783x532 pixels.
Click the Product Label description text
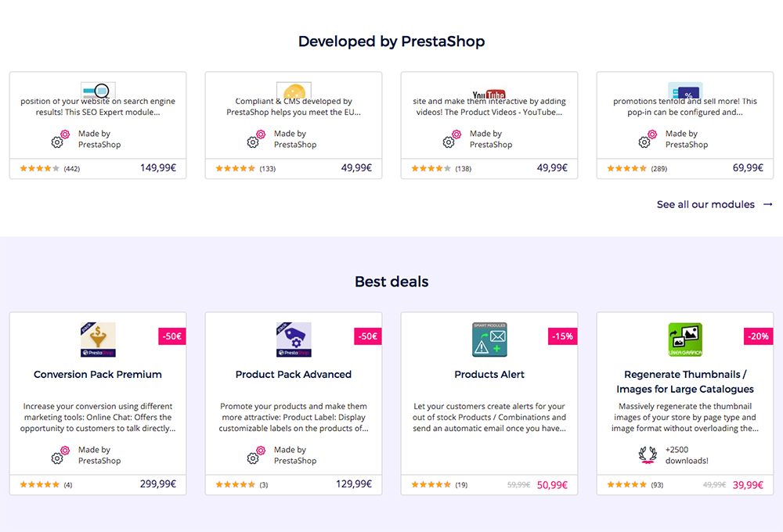[x=294, y=417]
